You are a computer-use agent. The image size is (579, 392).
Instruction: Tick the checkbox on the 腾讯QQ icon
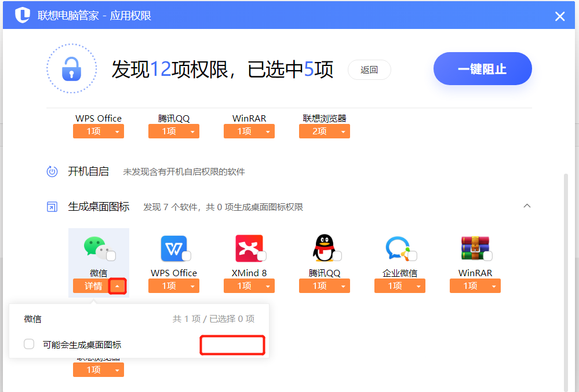pyautogui.click(x=337, y=255)
